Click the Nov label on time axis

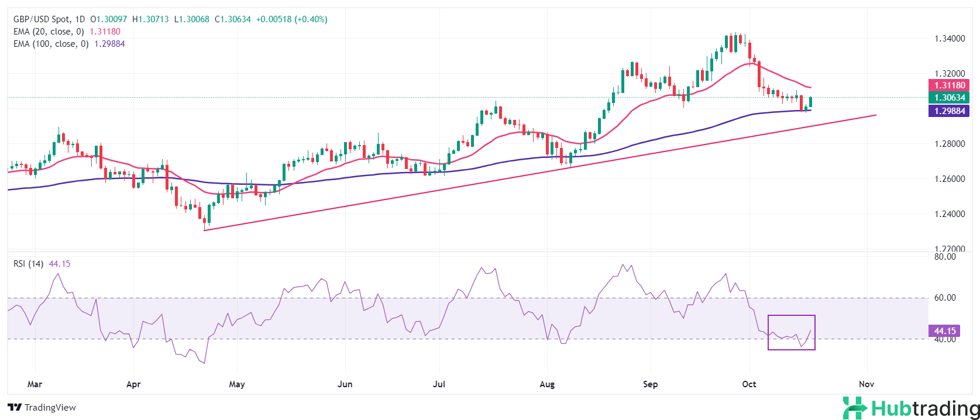(x=866, y=384)
